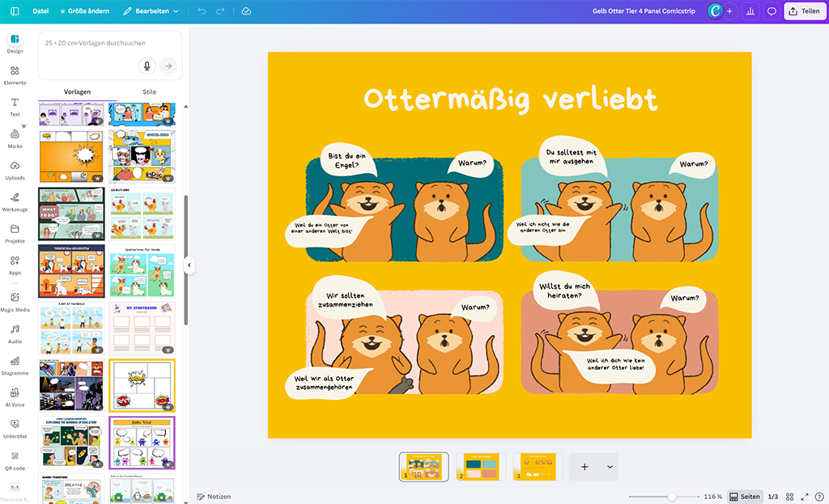Open the QR code app
This screenshot has height=504, width=829.
coord(15,460)
